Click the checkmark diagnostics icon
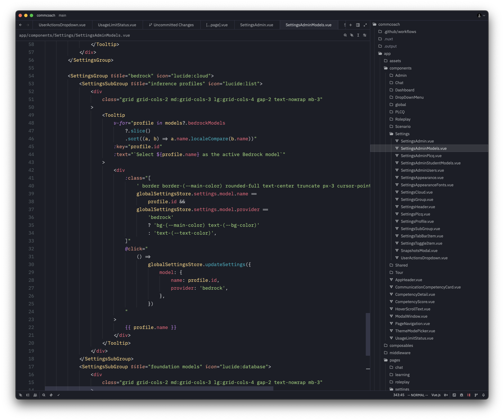 [58, 395]
